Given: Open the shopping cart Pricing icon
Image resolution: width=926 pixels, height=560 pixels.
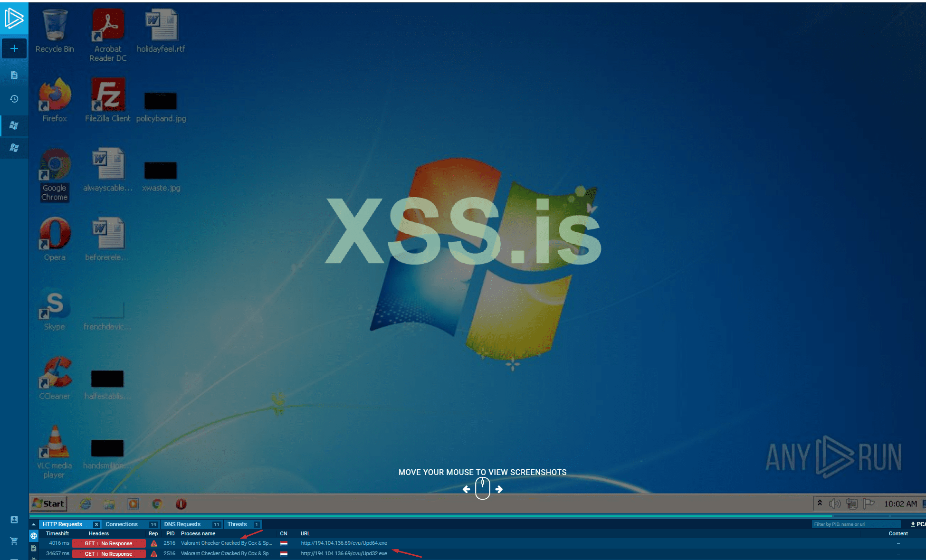Looking at the screenshot, I should (x=14, y=541).
